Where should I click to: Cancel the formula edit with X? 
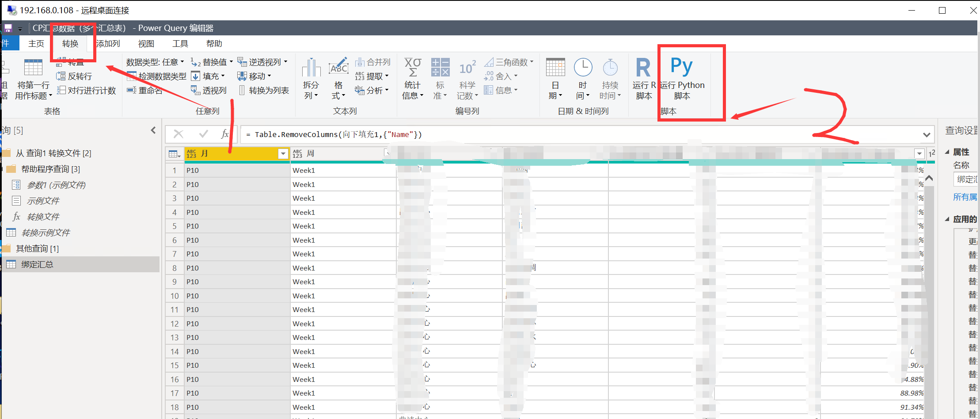pos(179,134)
